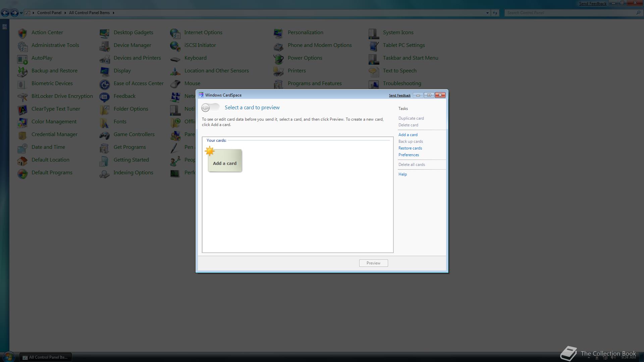Click the Add a card thumbnail
Screen dimensions: 644x362
(224, 161)
